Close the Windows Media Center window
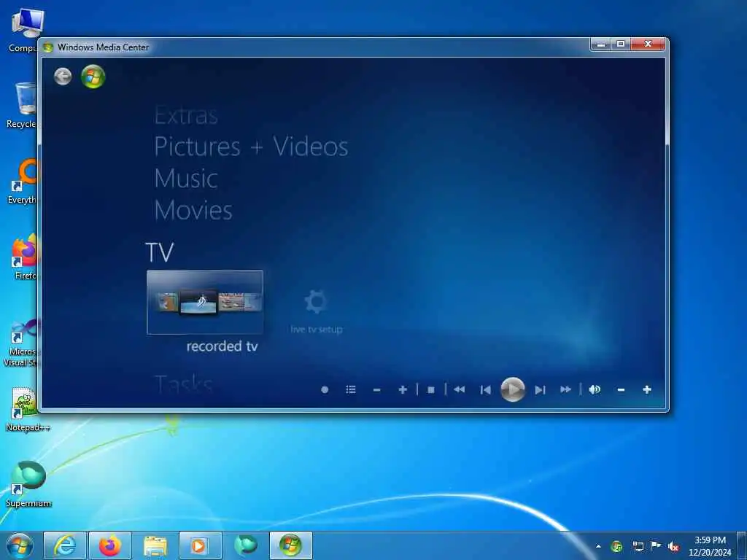The width and height of the screenshot is (747, 560). pyautogui.click(x=648, y=44)
